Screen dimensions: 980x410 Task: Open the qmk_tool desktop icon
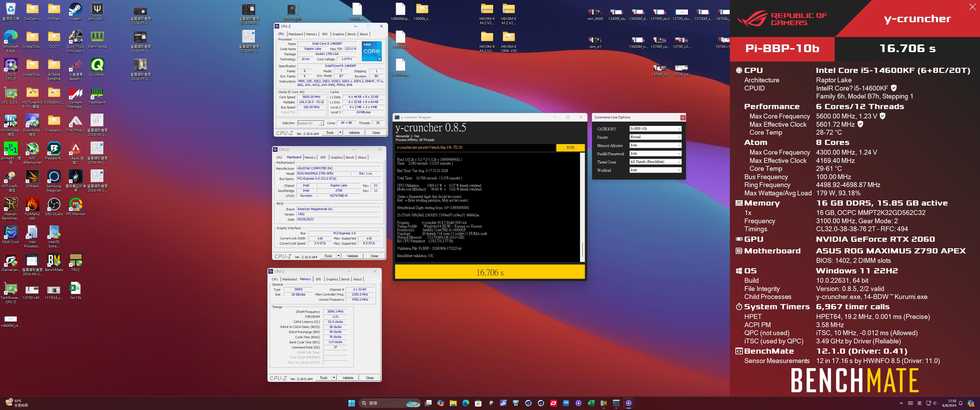(97, 11)
